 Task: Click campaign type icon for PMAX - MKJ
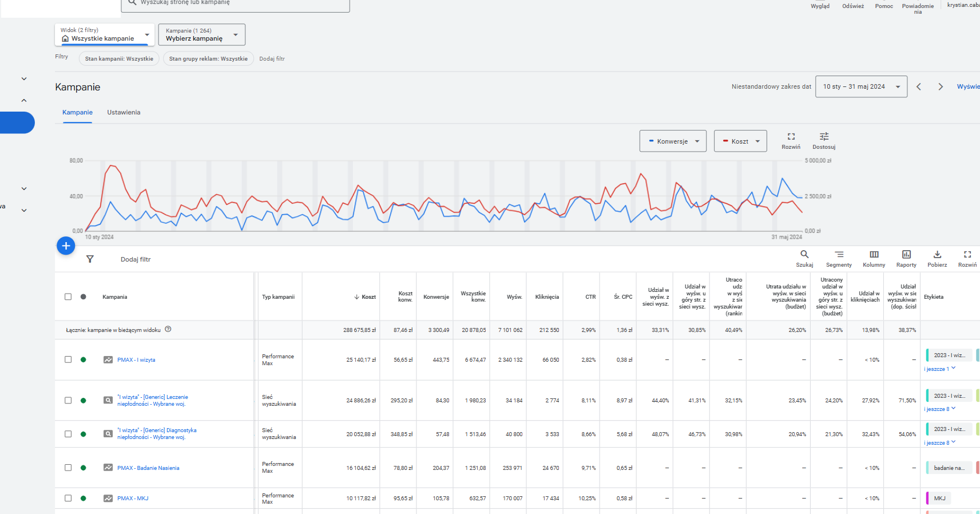tap(108, 499)
